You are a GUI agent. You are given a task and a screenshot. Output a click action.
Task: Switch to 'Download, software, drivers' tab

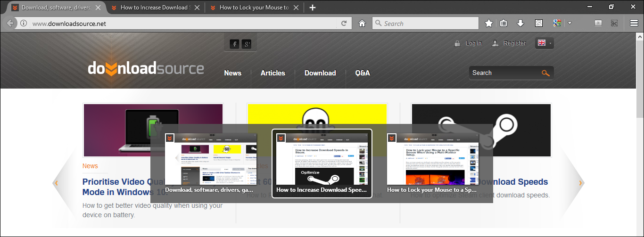point(57,8)
